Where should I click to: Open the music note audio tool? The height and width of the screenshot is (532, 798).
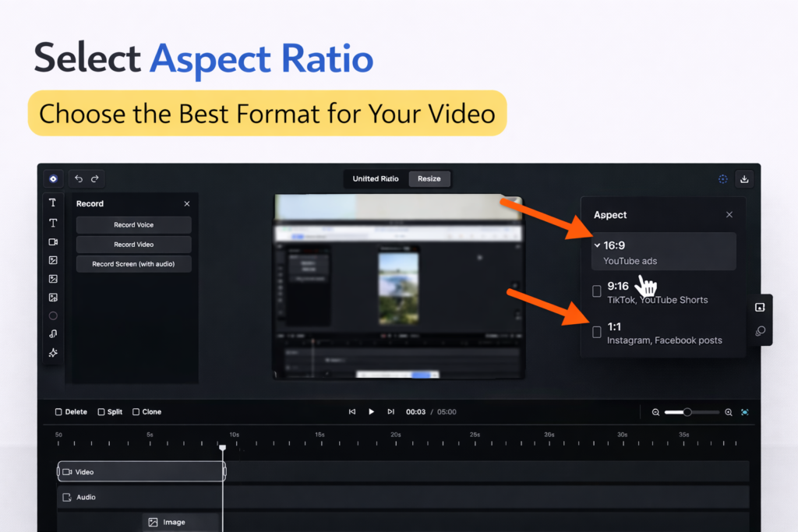(x=53, y=334)
